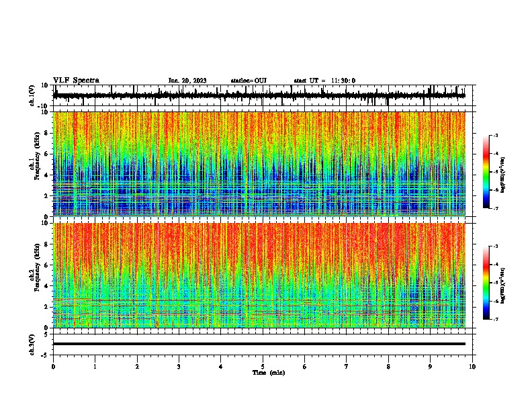Click the ch.2 spectrogram color scale bar
Screen dimensions: 532x411
tap(486, 283)
